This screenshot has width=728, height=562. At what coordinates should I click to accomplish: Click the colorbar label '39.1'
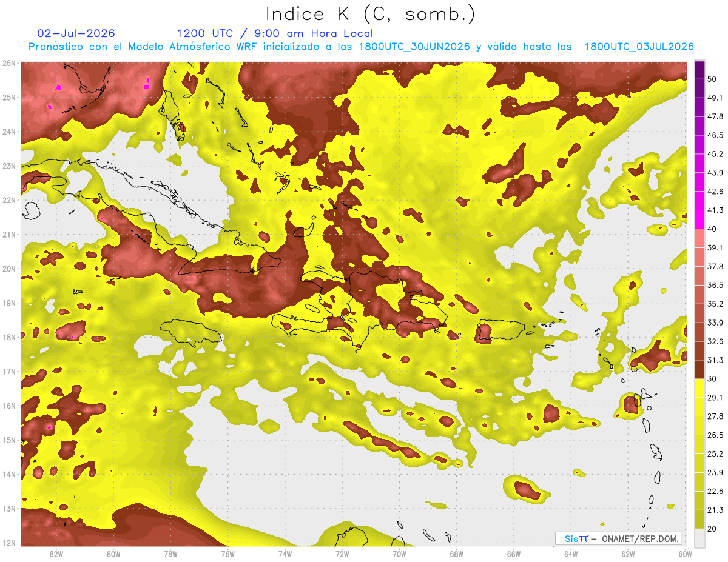(715, 247)
